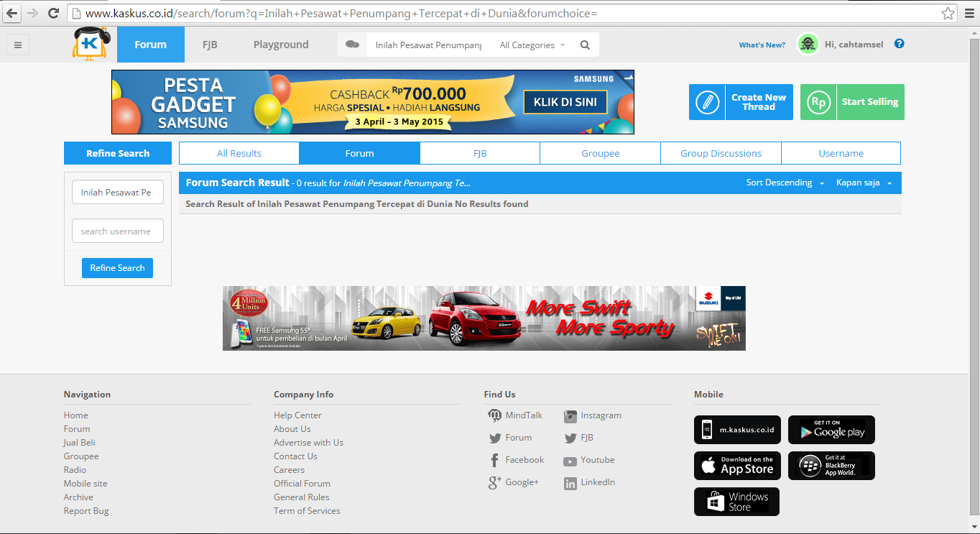980x534 pixels.
Task: Click the search username field
Action: tap(118, 231)
